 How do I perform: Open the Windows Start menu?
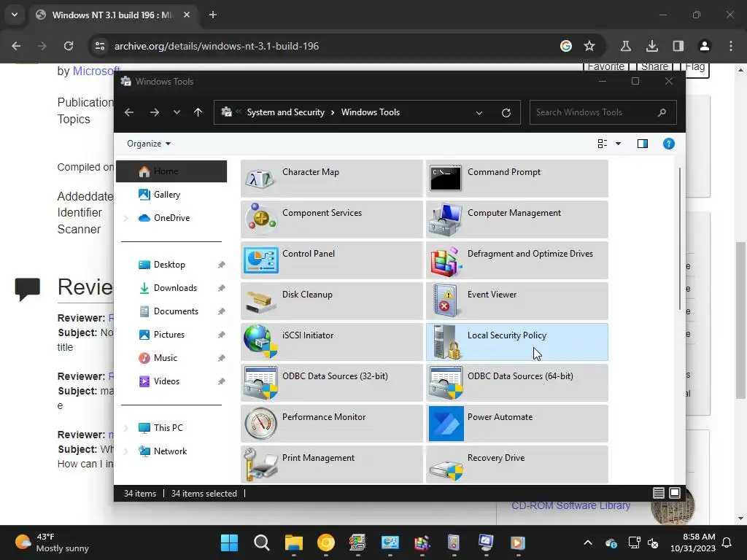[229, 542]
